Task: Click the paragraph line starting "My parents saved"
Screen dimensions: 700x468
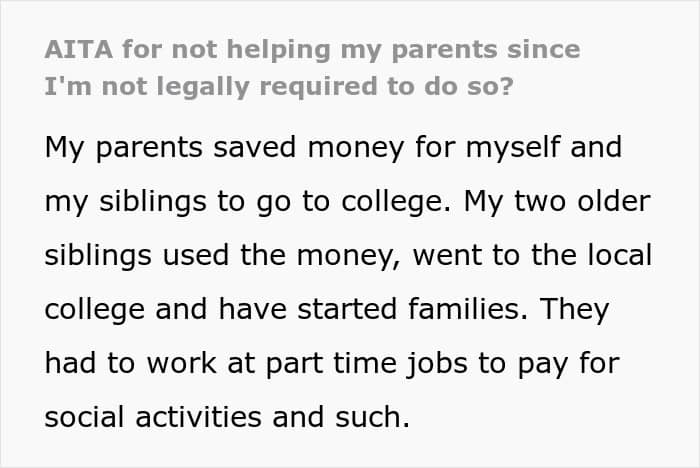Action: [x=333, y=148]
